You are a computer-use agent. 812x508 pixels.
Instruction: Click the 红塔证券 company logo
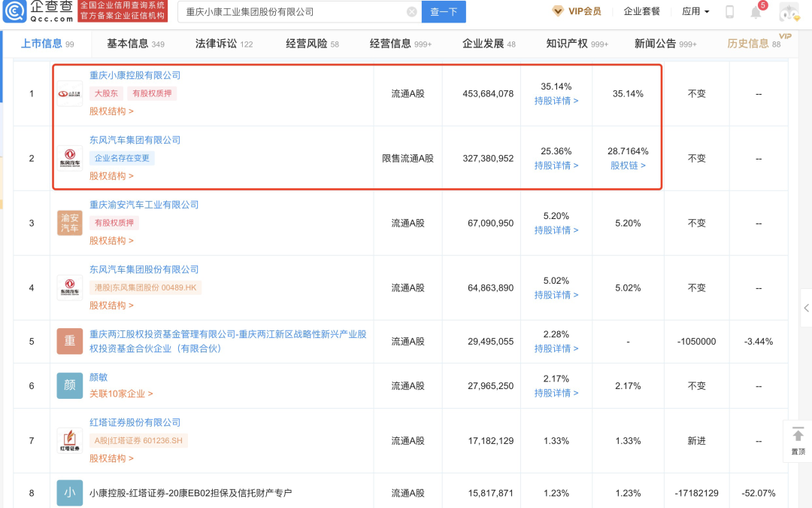[69, 440]
